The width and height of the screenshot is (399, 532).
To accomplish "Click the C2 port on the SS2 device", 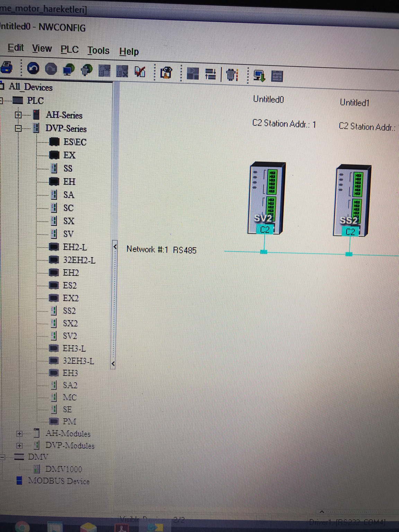I will pyautogui.click(x=351, y=232).
